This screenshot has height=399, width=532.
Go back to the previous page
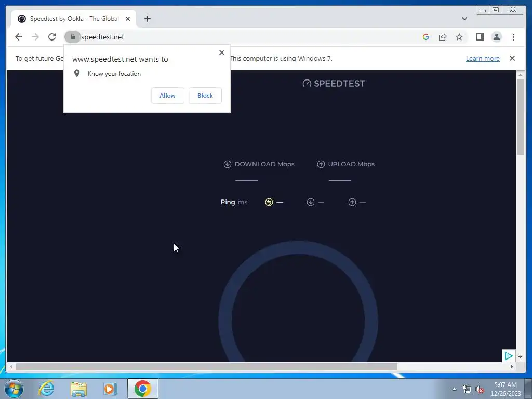coord(19,37)
